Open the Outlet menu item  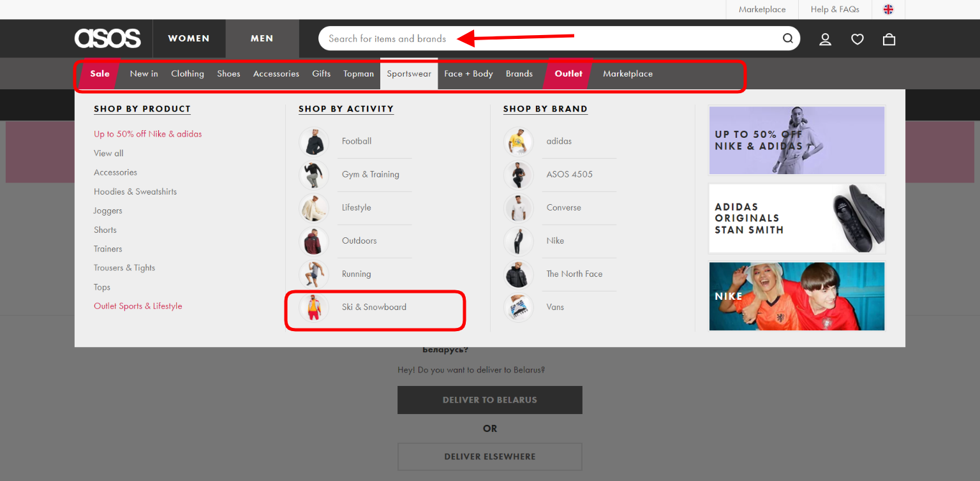coord(568,73)
